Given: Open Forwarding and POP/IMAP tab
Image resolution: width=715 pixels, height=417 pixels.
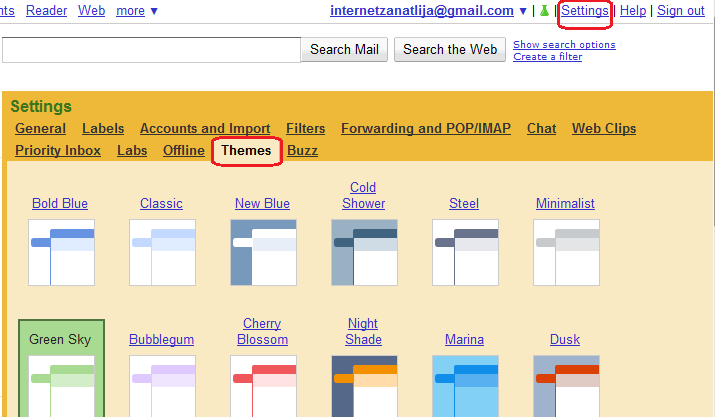Looking at the screenshot, I should click(426, 128).
